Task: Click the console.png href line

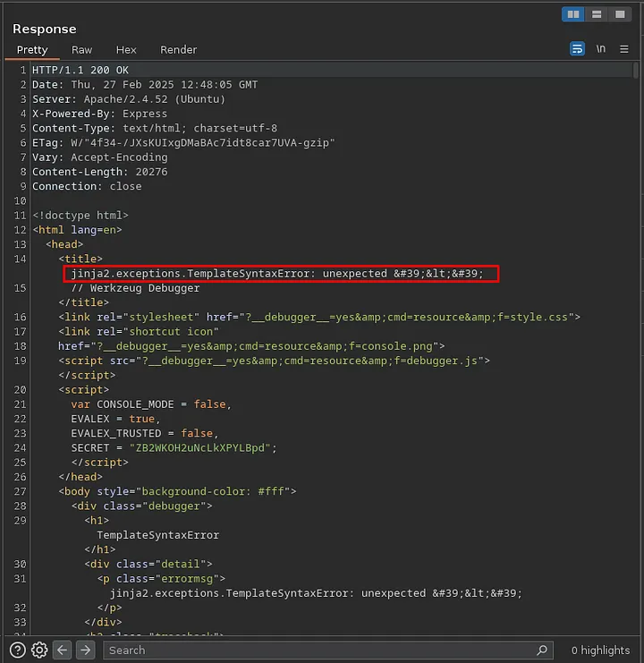Action: (251, 346)
